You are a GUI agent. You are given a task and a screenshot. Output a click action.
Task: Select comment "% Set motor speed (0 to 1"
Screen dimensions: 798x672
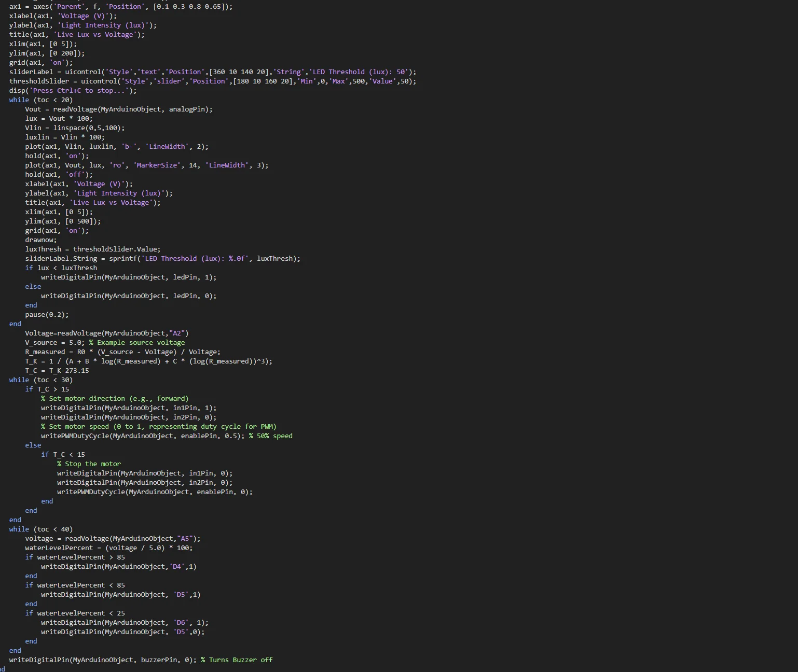pos(159,427)
